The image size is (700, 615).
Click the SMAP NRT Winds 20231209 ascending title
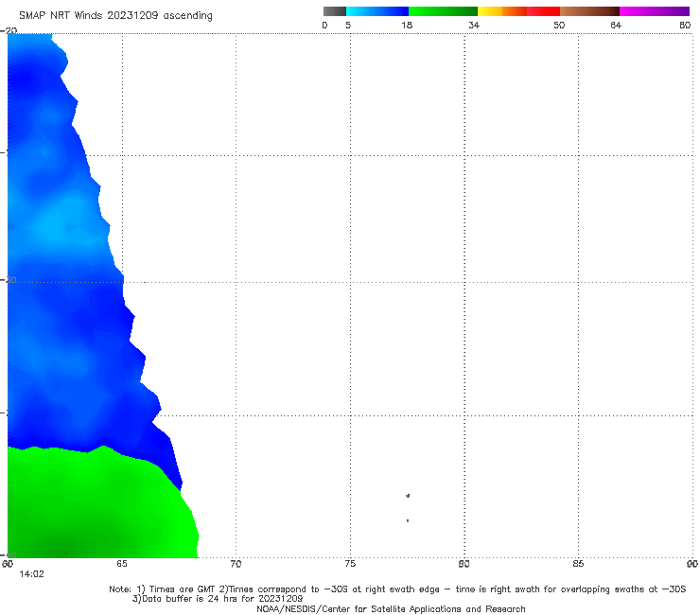point(115,15)
